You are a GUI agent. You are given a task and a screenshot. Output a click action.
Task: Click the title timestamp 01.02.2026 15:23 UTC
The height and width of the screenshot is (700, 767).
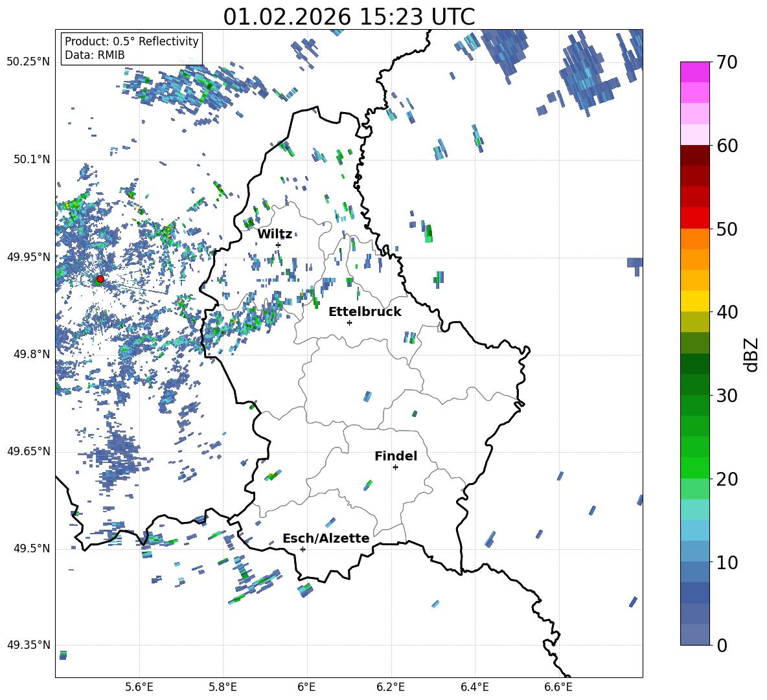tap(349, 17)
